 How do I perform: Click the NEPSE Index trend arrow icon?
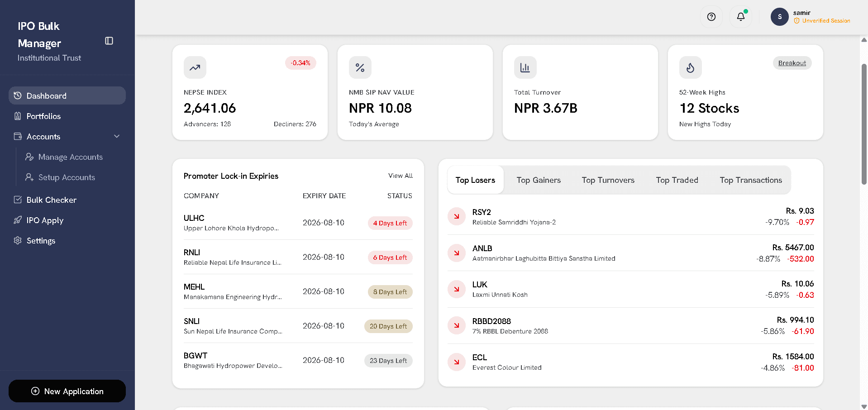pyautogui.click(x=195, y=67)
